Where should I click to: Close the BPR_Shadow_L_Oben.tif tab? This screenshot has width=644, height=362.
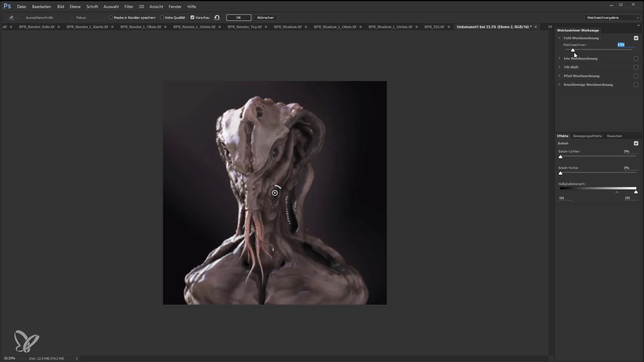click(361, 27)
